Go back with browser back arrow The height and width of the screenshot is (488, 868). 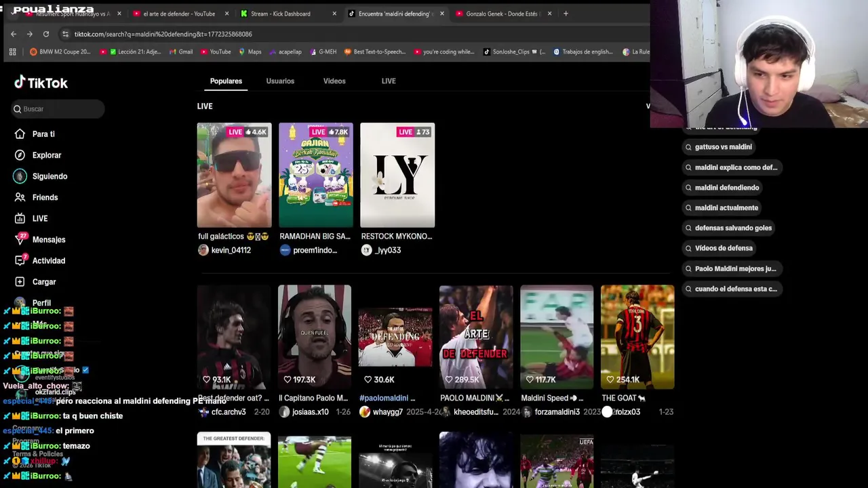click(14, 34)
